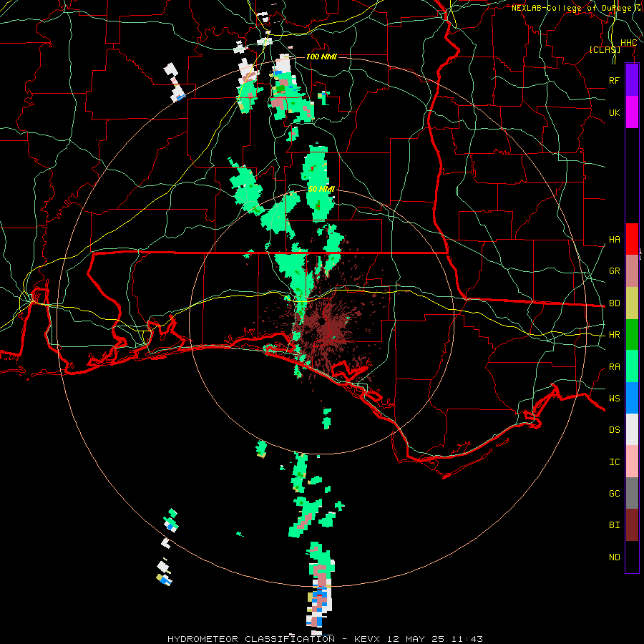Click the 50 NMI range ring label
This screenshot has width=644, height=644.
(321, 189)
